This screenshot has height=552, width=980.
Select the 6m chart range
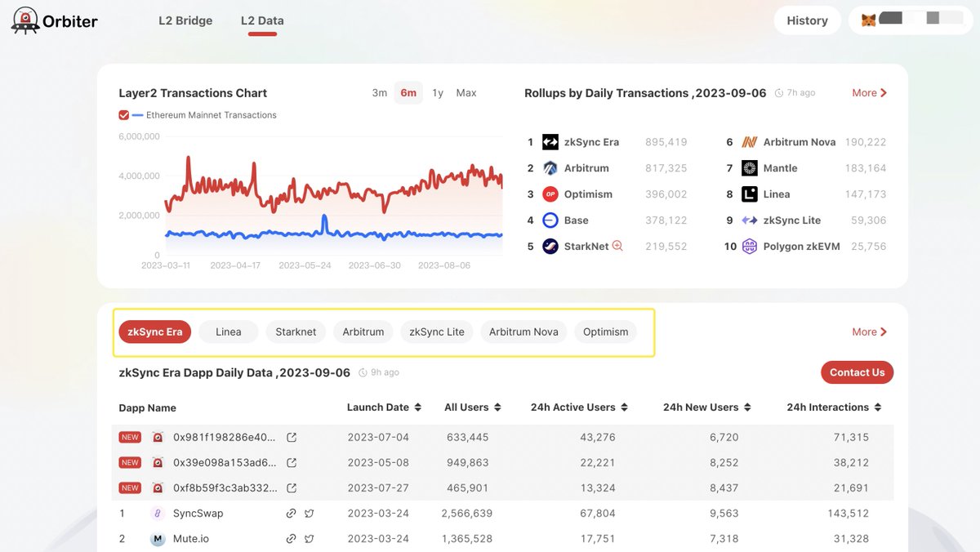[x=408, y=93]
